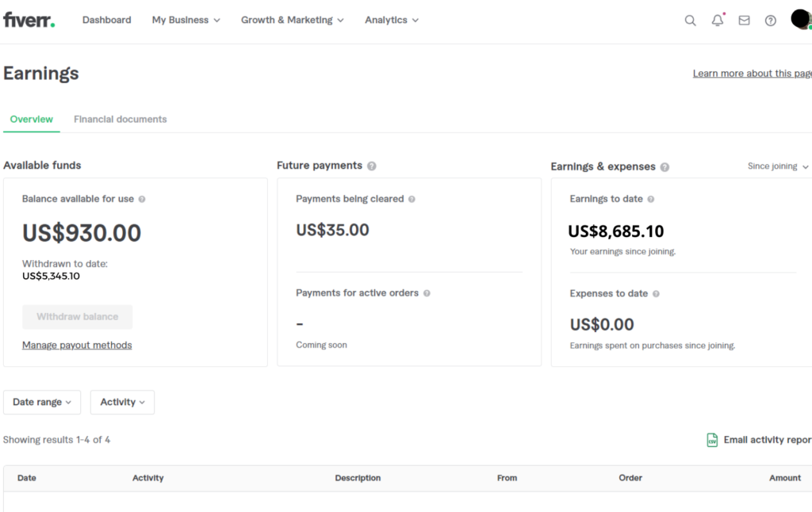Click info icon beside Balance available for use
The width and height of the screenshot is (812, 512).
click(x=142, y=200)
